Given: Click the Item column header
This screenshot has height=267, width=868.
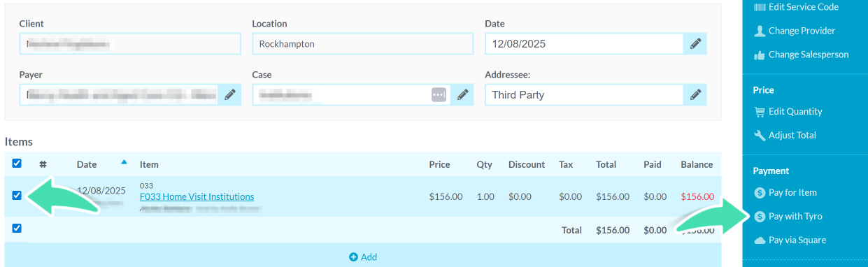Looking at the screenshot, I should (x=149, y=165).
